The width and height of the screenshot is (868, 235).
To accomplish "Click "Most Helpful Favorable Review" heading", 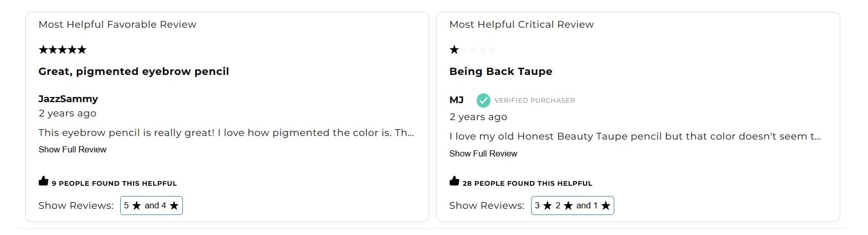I will pos(118,25).
